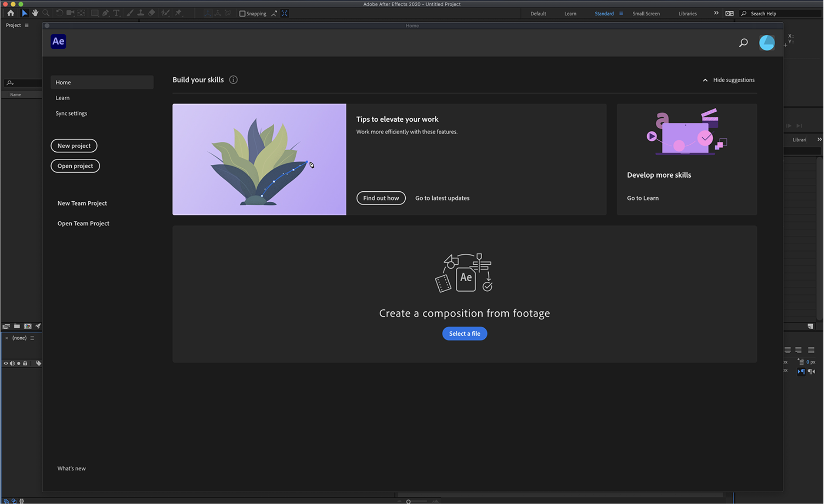
Task: Select Learn in the Home screen sidebar
Action: (63, 98)
